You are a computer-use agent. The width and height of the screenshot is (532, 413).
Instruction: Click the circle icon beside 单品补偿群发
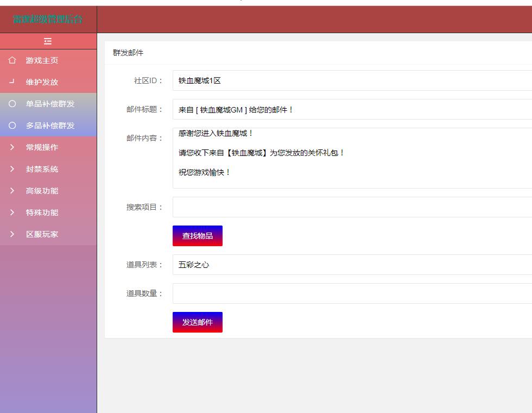click(x=12, y=104)
